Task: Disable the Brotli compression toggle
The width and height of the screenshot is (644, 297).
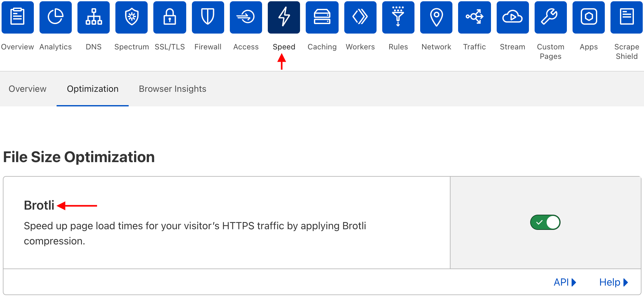Action: [545, 222]
